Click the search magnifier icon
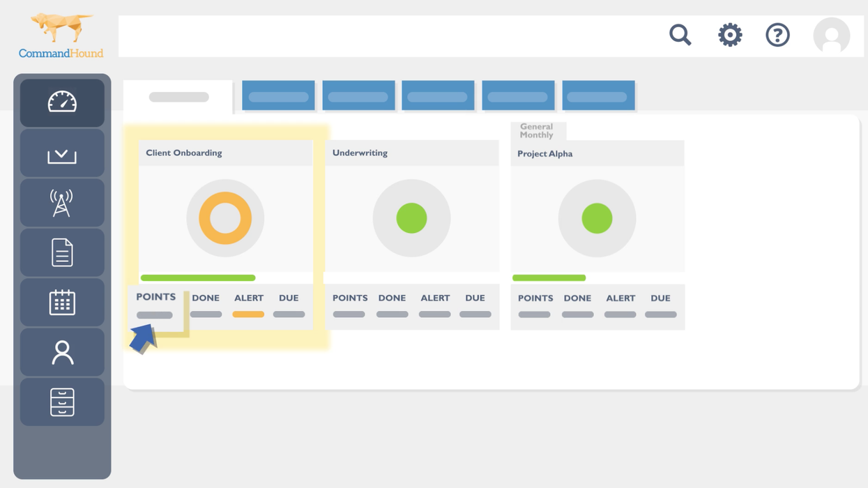Viewport: 868px width, 488px height. coord(680,35)
